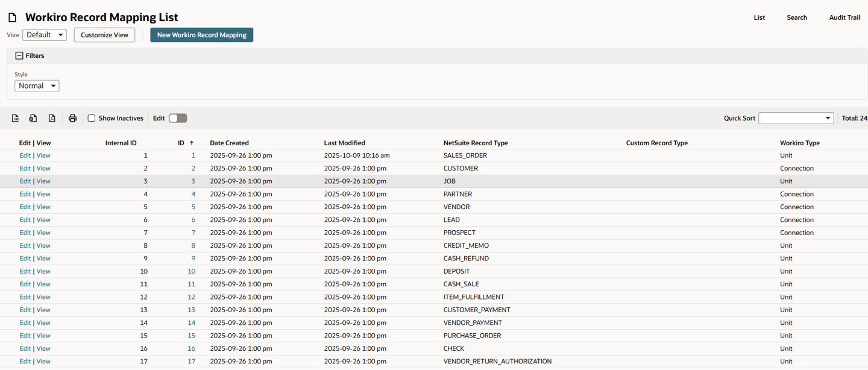Open the Audit Trail view
The height and width of the screenshot is (370, 868).
(844, 17)
